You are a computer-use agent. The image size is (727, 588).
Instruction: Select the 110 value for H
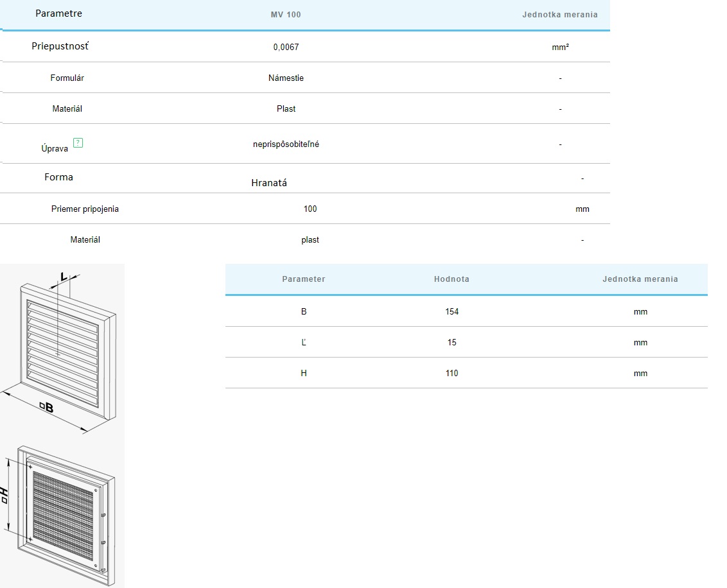pos(451,373)
